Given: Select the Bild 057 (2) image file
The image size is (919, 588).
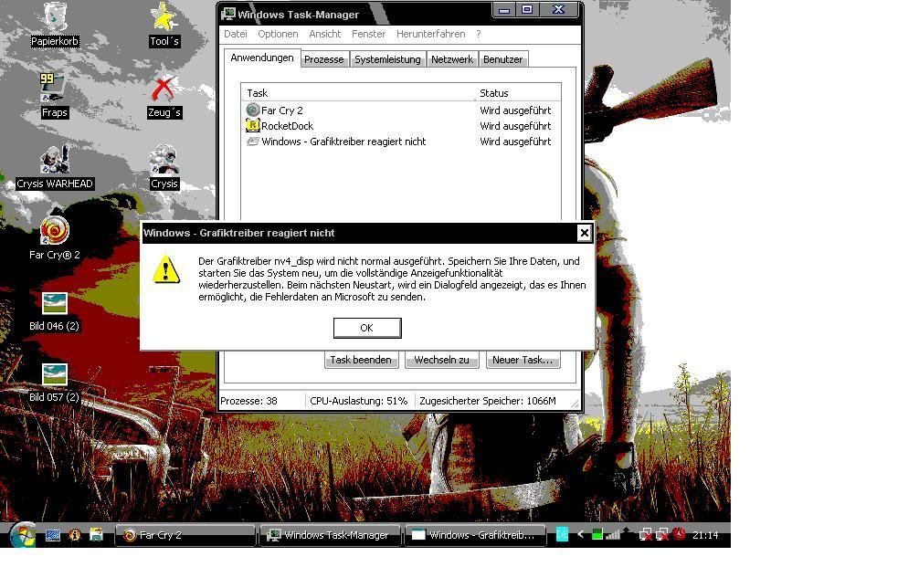Looking at the screenshot, I should [55, 383].
